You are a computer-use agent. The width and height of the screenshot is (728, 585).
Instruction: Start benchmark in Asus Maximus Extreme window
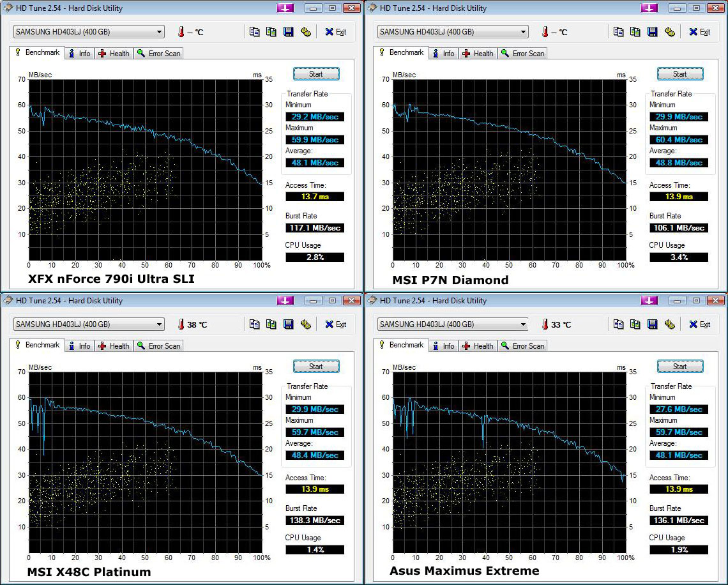pos(680,367)
